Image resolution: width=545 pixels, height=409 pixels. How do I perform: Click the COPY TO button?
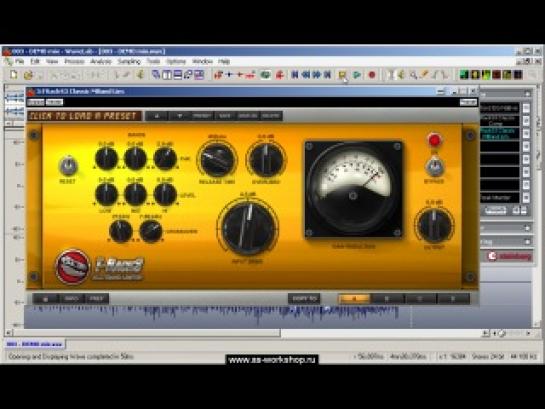point(304,298)
